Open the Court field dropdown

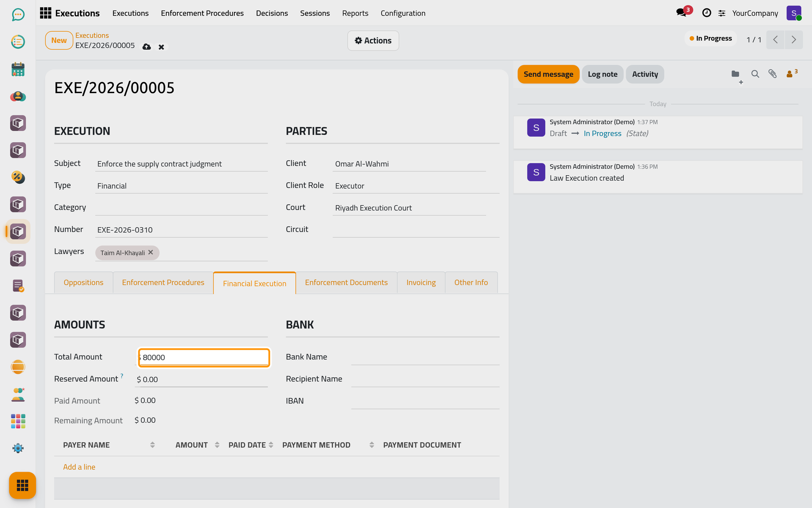pyautogui.click(x=409, y=208)
